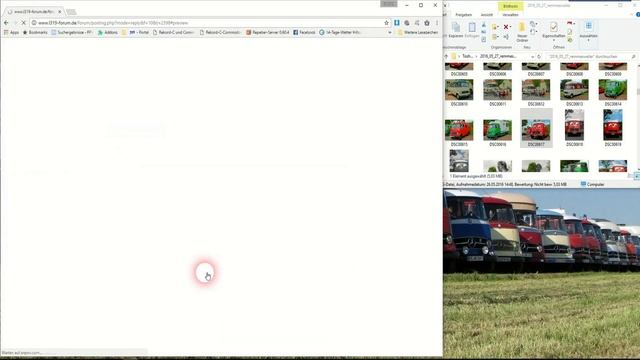Open the Bookmarks folder in bookmarks bar
The height and width of the screenshot is (360, 640).
pos(35,32)
